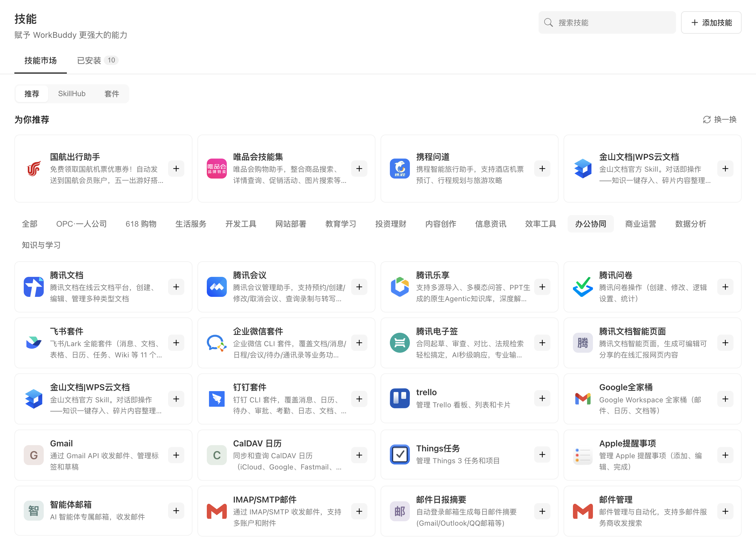Open the Things任务 checkbox icon

[x=400, y=454]
